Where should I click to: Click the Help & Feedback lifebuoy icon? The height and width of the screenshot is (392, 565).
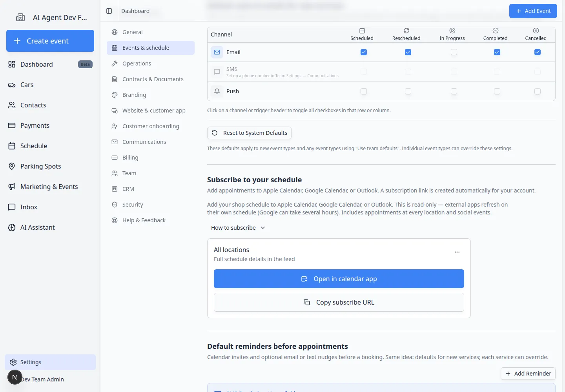click(x=115, y=220)
